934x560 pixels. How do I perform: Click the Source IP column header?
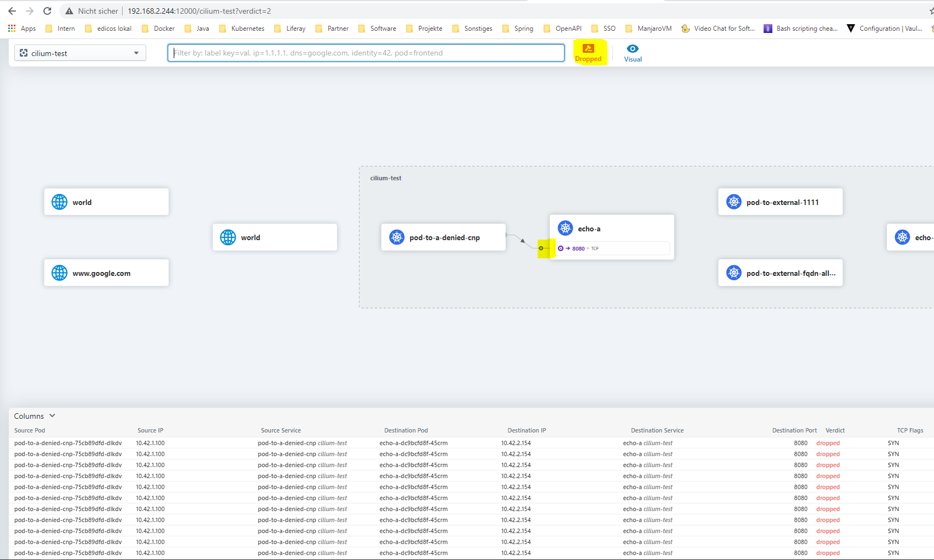pos(150,430)
